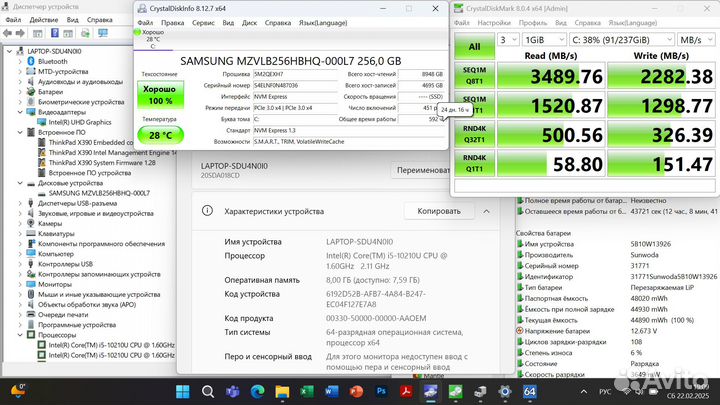Open Adobe Acrobat from taskbar
Screen dimensions: 720x405
pyautogui.click(x=406, y=392)
